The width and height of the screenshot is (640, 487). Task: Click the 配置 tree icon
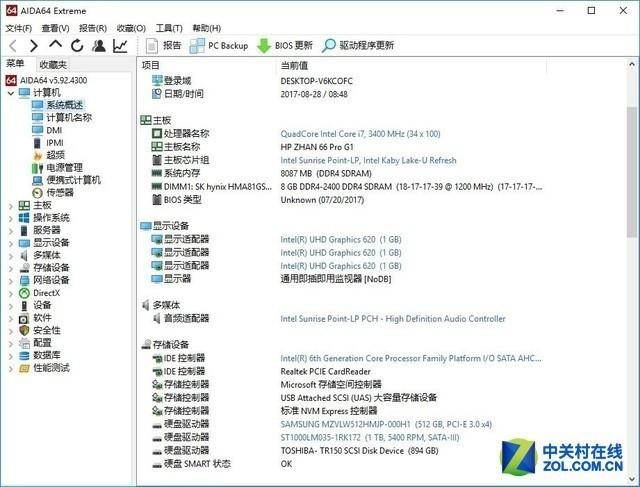pos(24,343)
